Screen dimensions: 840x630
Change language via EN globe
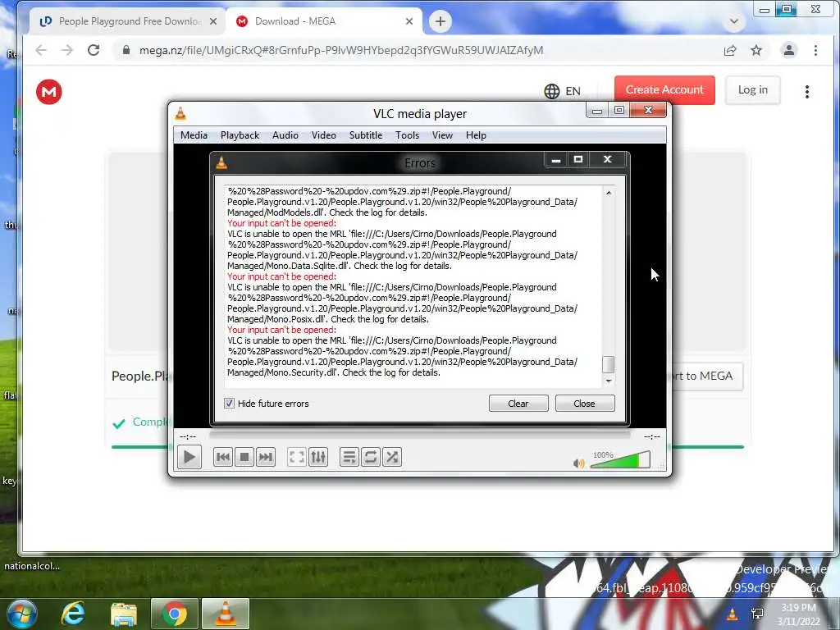(x=563, y=91)
